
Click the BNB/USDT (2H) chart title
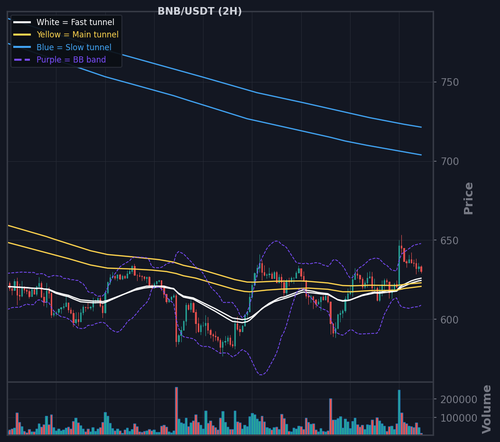click(x=199, y=11)
